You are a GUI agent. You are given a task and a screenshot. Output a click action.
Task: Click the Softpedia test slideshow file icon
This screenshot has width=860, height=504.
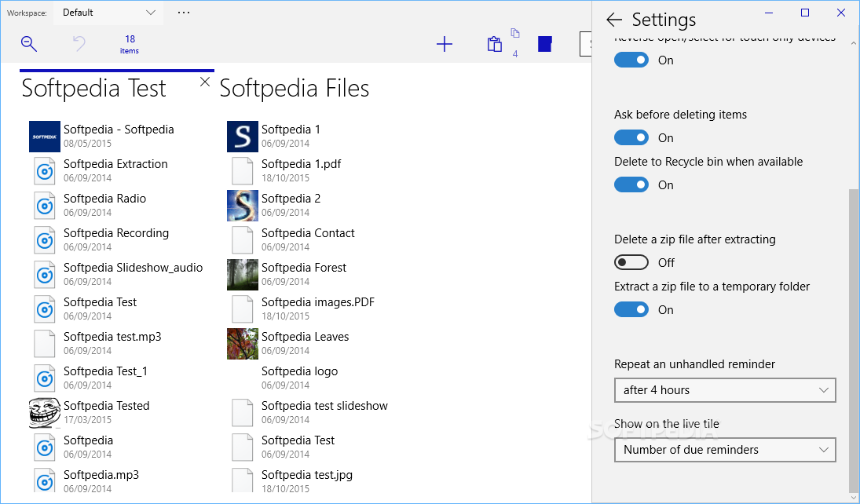coord(243,413)
